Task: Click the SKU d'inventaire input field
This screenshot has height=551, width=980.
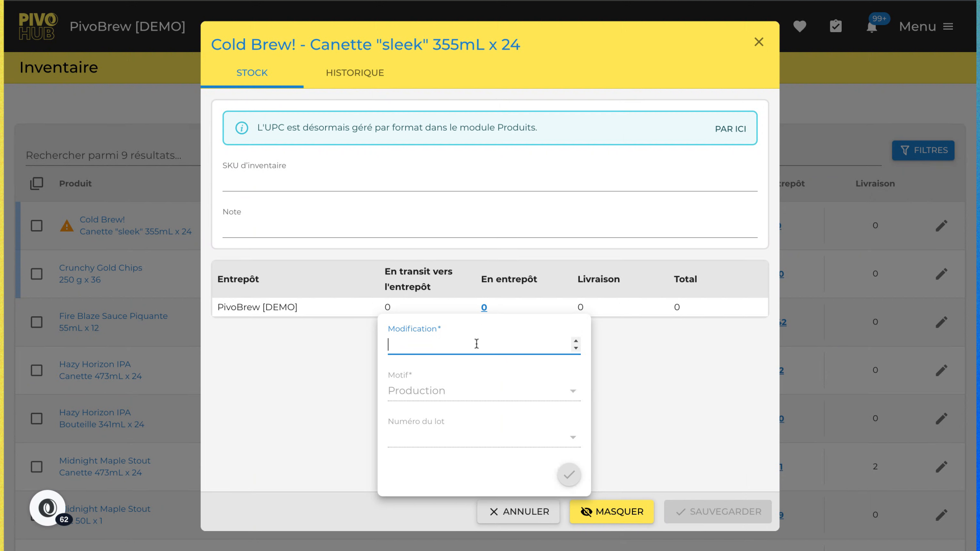Action: coord(489,182)
